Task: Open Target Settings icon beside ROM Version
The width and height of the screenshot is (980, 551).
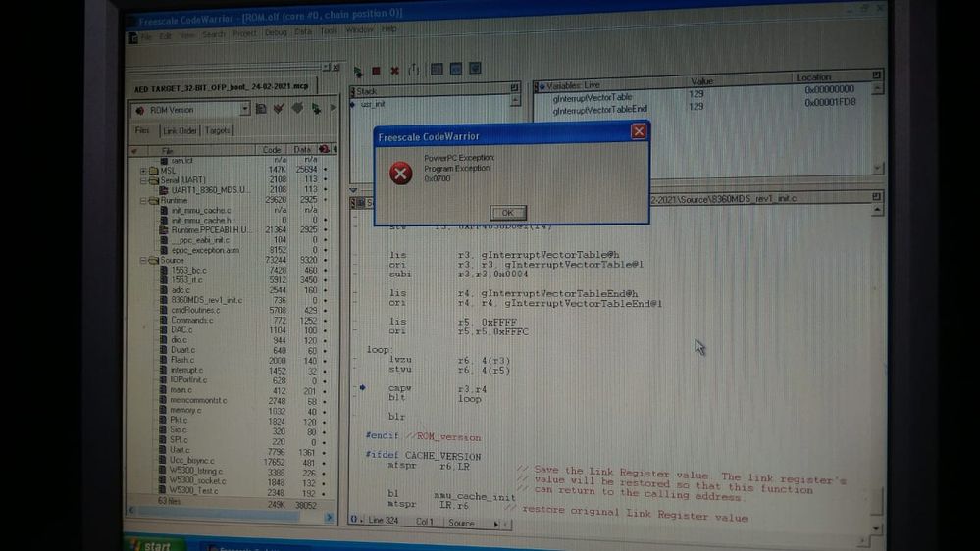Action: pyautogui.click(x=261, y=109)
